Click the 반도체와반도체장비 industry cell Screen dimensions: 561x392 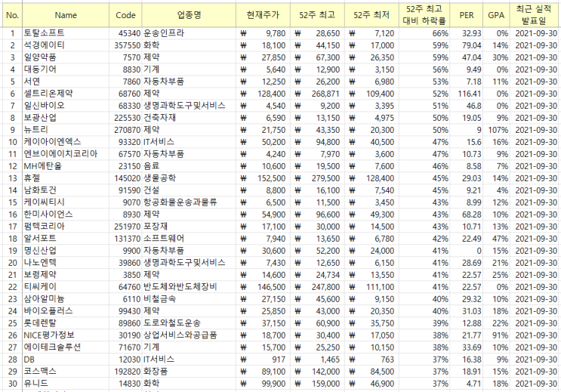(189, 287)
